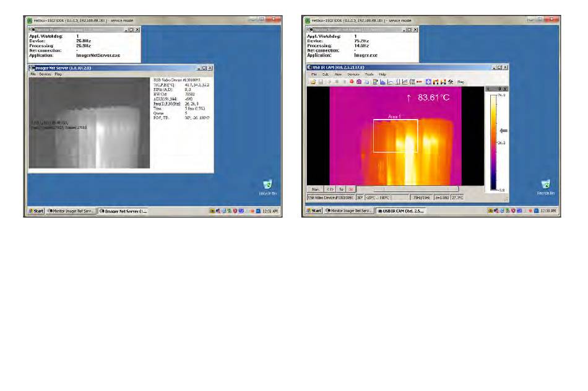The image size is (588, 391).
Task: Click the Man. button below the thermal image
Action: point(316,189)
